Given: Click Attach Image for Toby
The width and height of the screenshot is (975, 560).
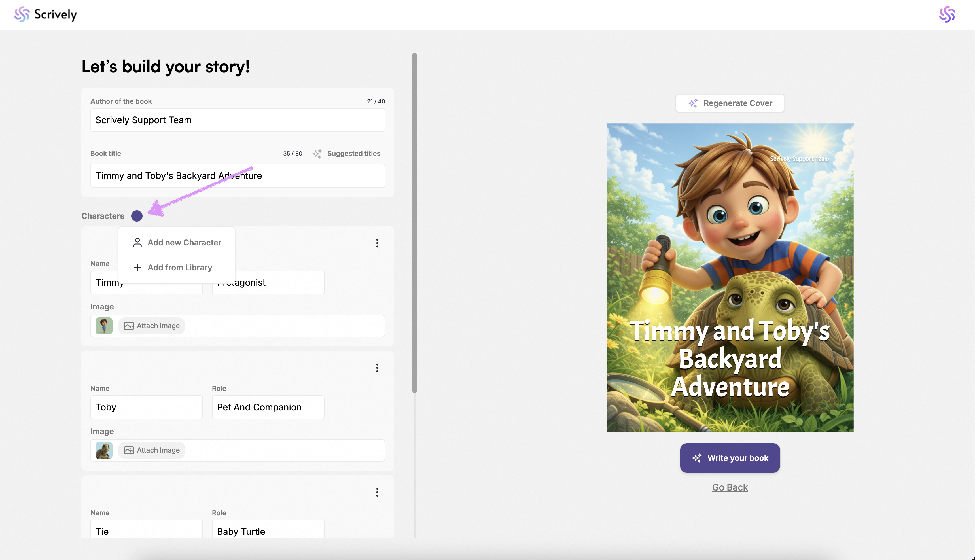Looking at the screenshot, I should (152, 450).
